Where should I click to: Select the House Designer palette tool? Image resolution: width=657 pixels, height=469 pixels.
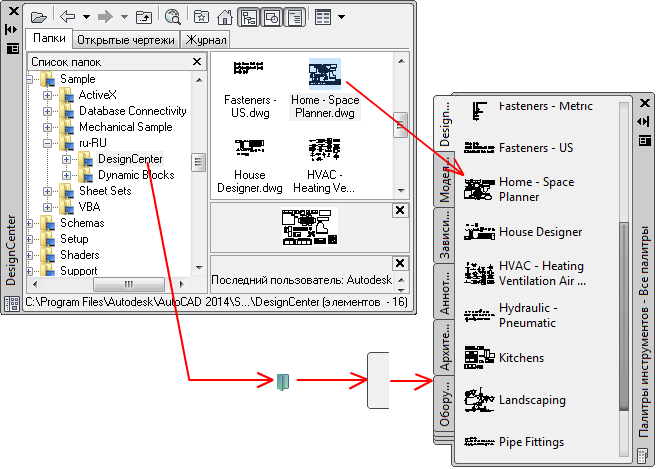(x=523, y=231)
